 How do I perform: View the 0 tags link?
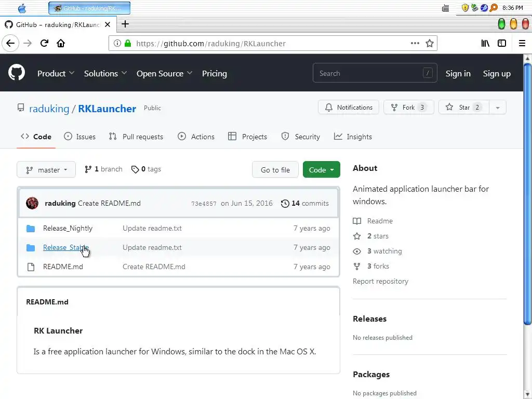(146, 169)
